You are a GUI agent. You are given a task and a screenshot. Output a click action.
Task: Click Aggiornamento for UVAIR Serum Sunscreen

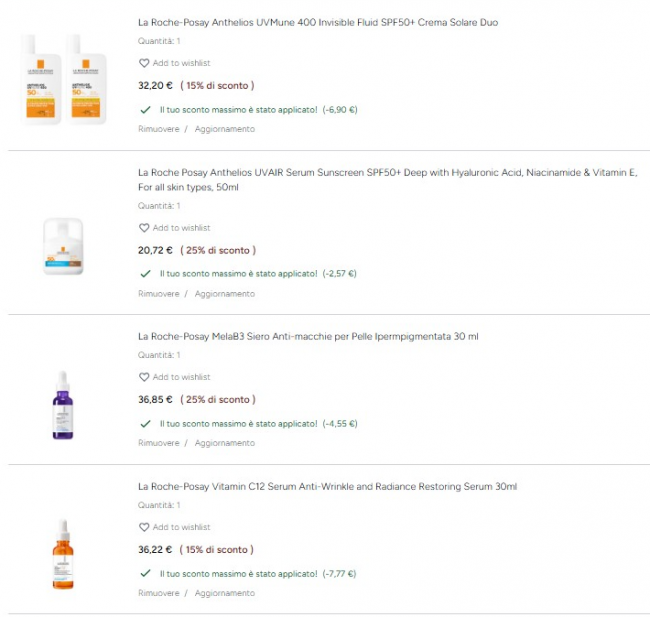pos(225,294)
